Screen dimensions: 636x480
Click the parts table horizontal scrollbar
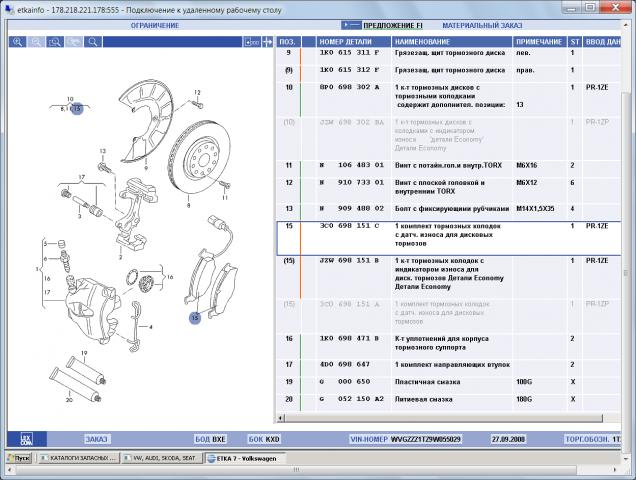pos(444,418)
